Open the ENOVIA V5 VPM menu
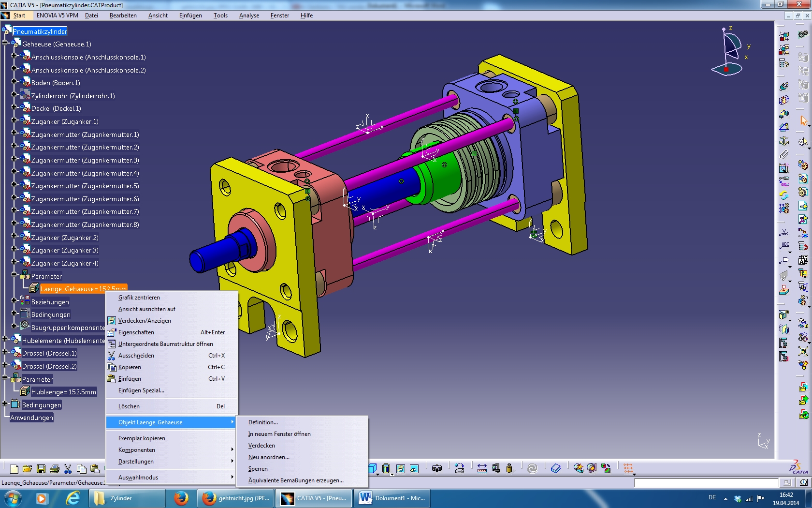 [58, 15]
